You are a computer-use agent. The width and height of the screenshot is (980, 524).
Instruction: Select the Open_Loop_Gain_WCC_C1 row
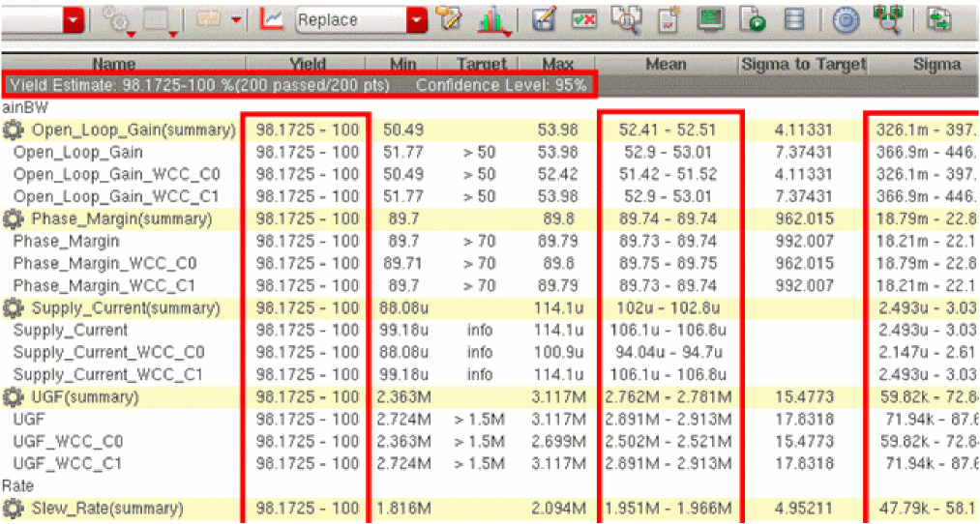tap(490, 196)
